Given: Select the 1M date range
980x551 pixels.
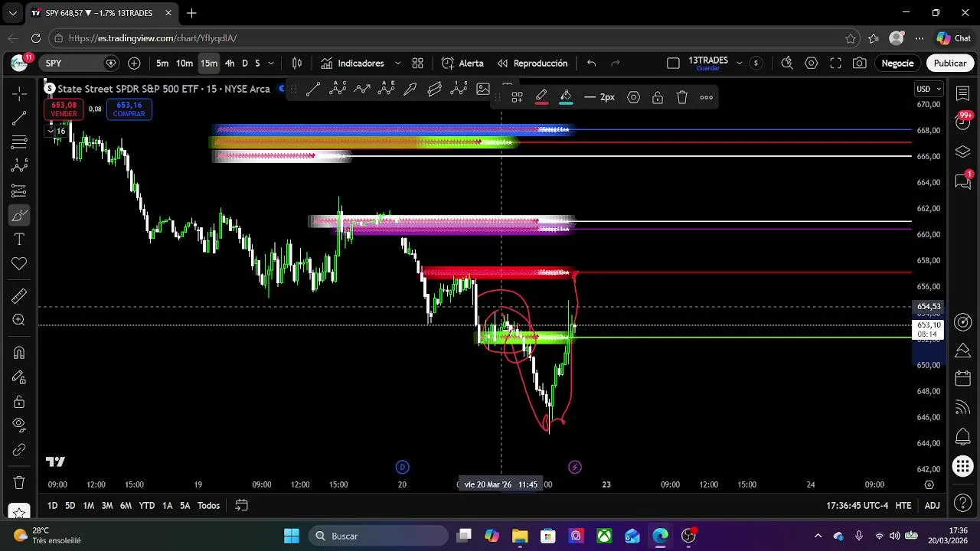Looking at the screenshot, I should click(x=89, y=506).
